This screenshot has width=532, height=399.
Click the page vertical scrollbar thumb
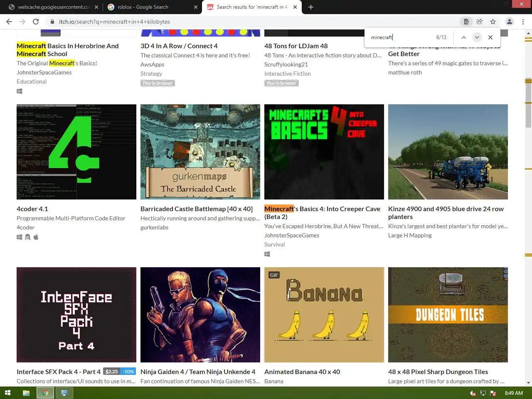528,103
